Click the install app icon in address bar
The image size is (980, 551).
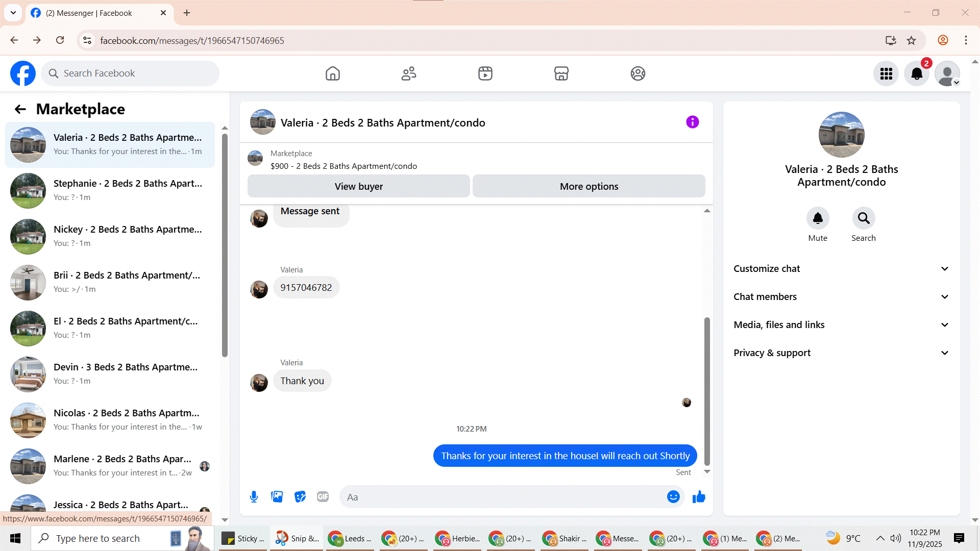(x=891, y=40)
